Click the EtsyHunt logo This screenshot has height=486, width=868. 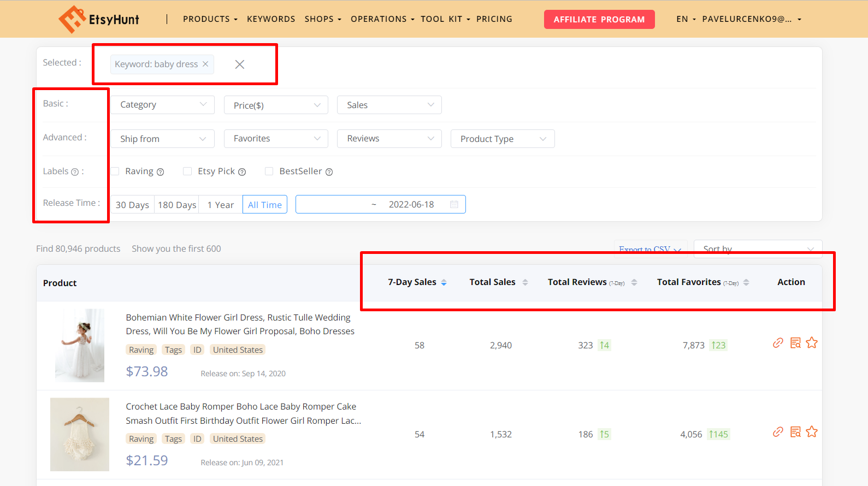pyautogui.click(x=99, y=19)
